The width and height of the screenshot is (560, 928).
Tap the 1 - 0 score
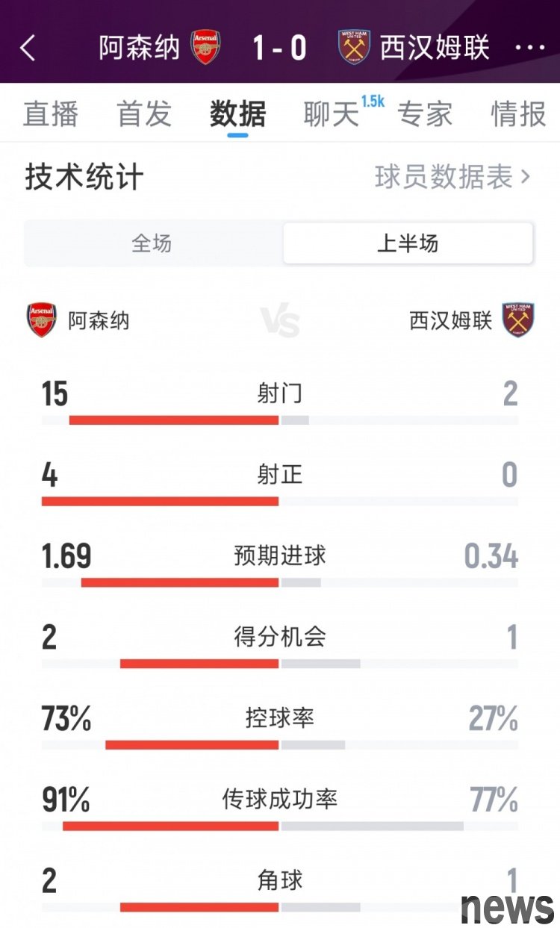click(x=280, y=48)
